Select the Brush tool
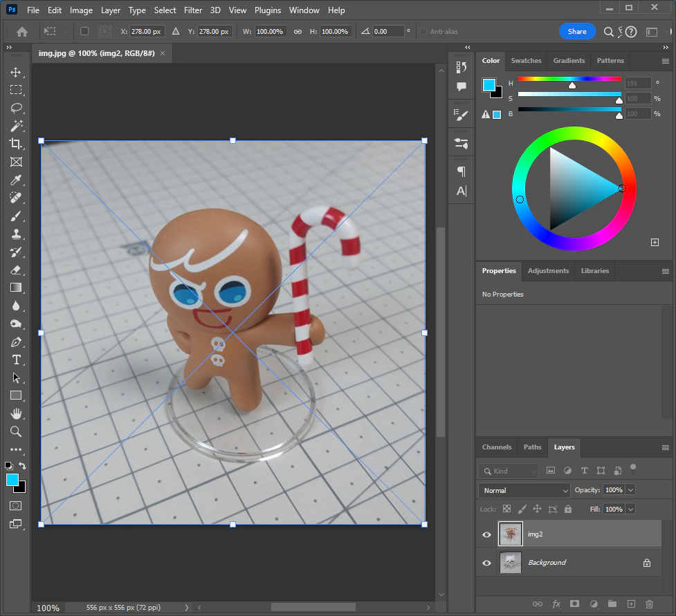The image size is (676, 616). (x=16, y=216)
